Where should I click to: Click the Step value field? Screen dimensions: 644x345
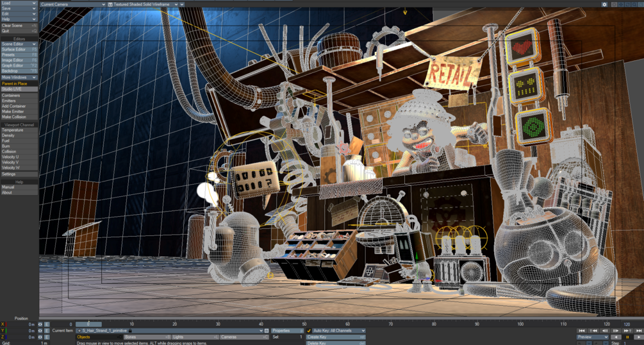632,343
